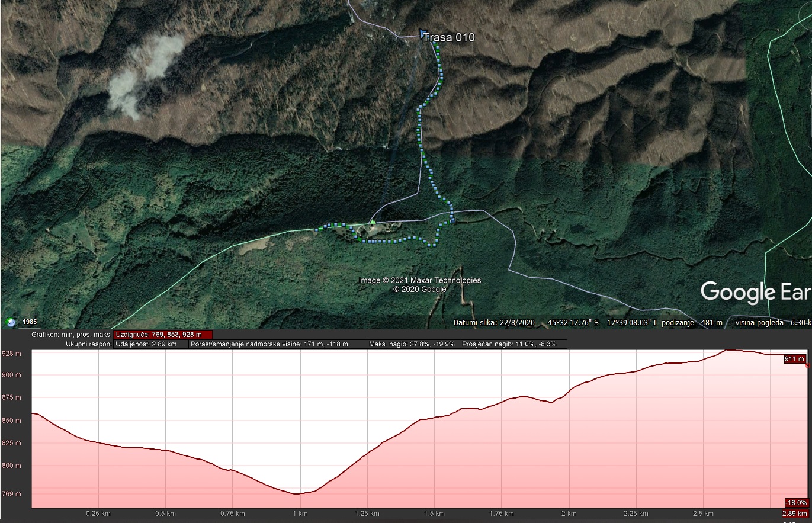Select the Trasa 010 label on the map
812x523 pixels.
449,38
